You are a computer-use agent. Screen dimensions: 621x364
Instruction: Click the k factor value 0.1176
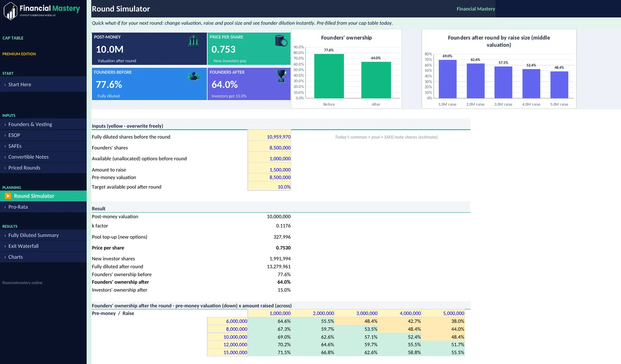(283, 225)
